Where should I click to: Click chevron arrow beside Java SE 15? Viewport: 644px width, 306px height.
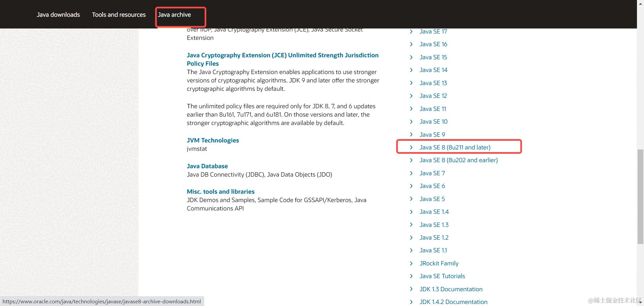411,57
